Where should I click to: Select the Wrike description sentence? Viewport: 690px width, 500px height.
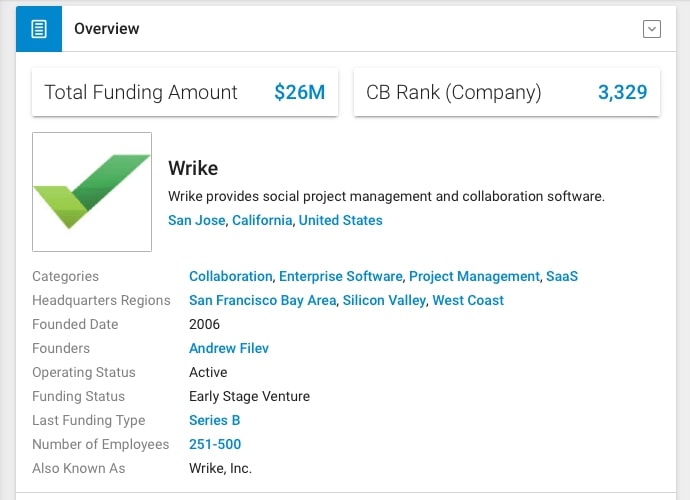click(x=386, y=196)
